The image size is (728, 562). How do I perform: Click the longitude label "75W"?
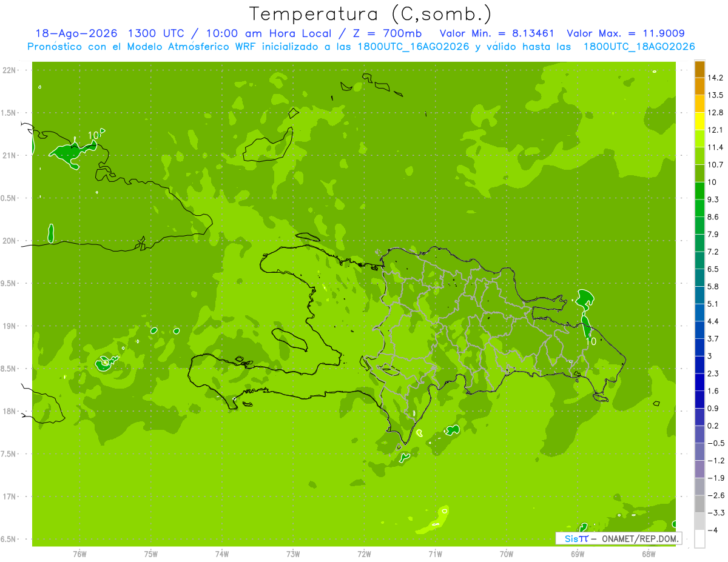(x=151, y=554)
